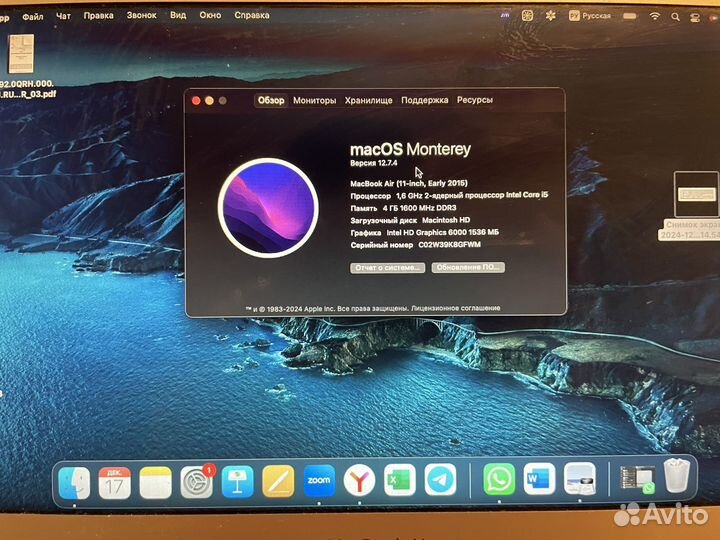Launch the Notes app from the Dock

pos(155,483)
